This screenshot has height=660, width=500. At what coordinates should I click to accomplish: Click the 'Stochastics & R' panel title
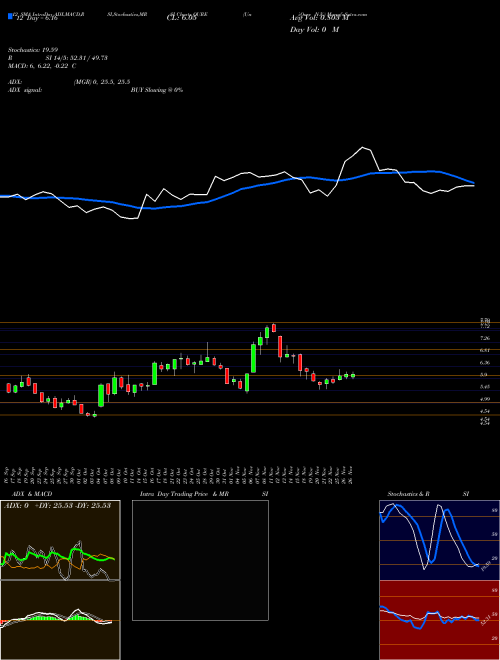pos(408,494)
